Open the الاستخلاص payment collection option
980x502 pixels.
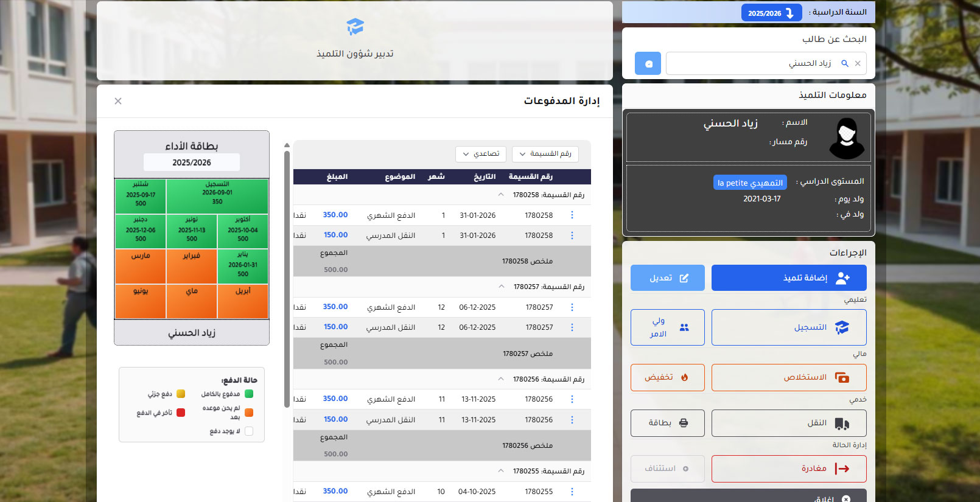[788, 377]
